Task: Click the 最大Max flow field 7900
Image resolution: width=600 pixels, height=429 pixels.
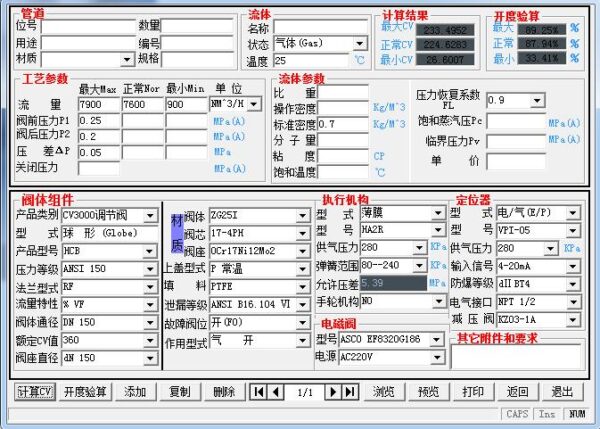Action: pyautogui.click(x=99, y=104)
